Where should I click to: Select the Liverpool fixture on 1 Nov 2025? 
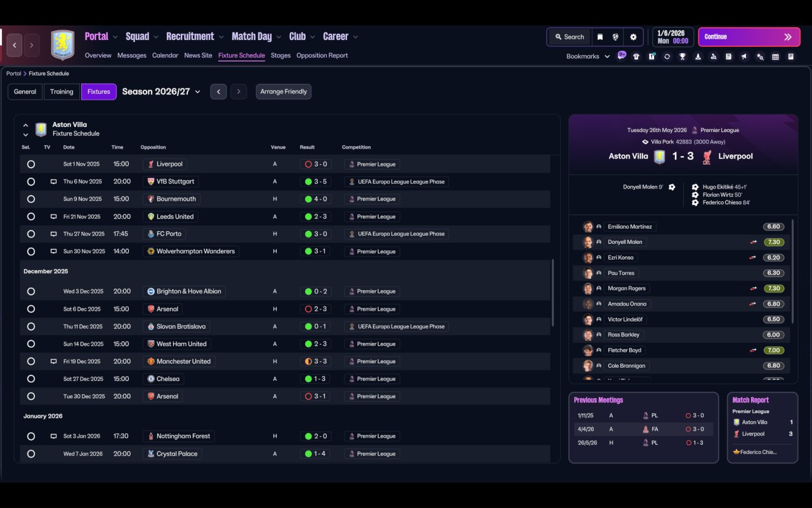(31, 164)
